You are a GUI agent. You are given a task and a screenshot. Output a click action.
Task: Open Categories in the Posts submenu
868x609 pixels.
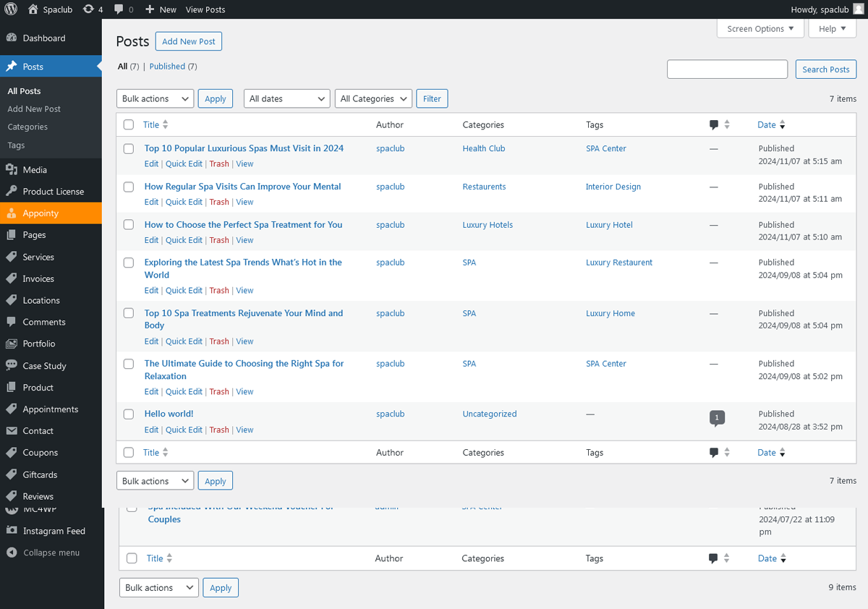pos(27,127)
